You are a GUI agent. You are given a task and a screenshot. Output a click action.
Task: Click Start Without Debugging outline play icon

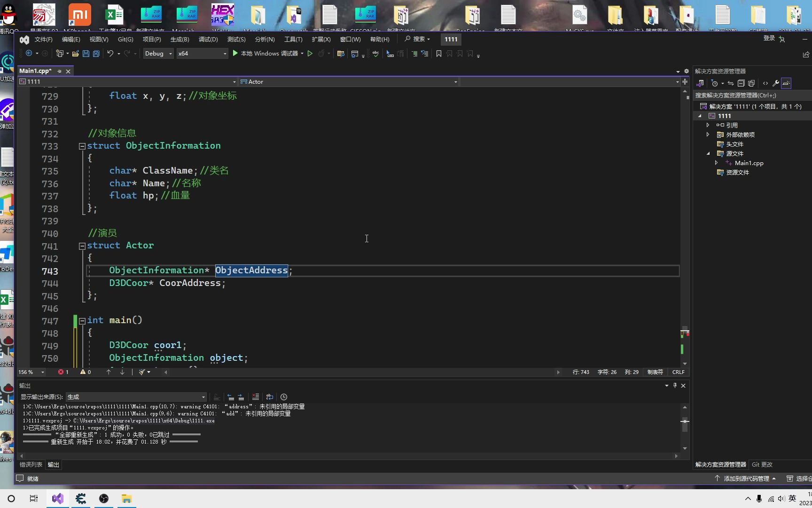(x=310, y=54)
